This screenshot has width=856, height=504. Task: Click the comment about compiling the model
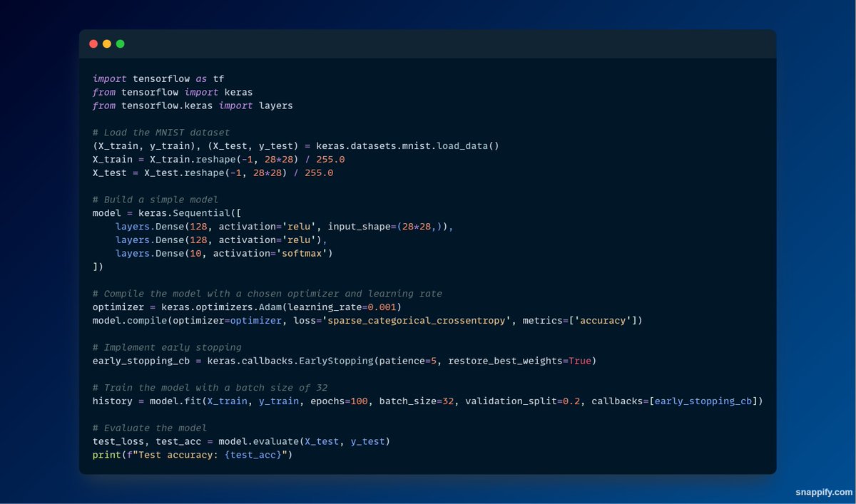coord(267,294)
